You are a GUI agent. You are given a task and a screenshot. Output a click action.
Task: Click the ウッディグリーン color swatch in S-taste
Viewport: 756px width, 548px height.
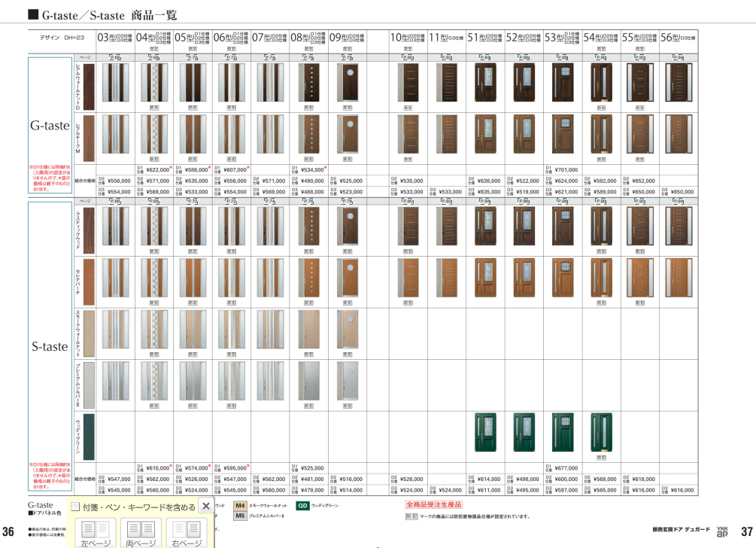click(x=89, y=437)
